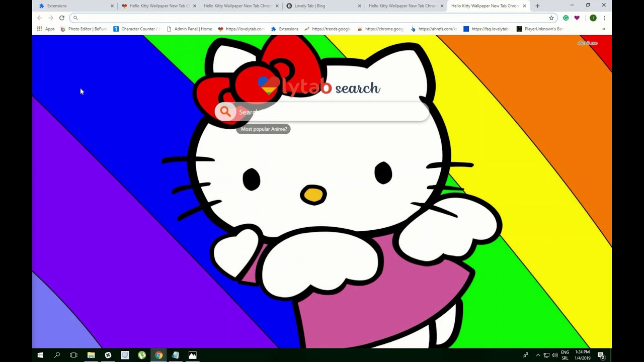This screenshot has height=362, width=644.
Task: Open a new browser tab with plus button
Action: [537, 6]
